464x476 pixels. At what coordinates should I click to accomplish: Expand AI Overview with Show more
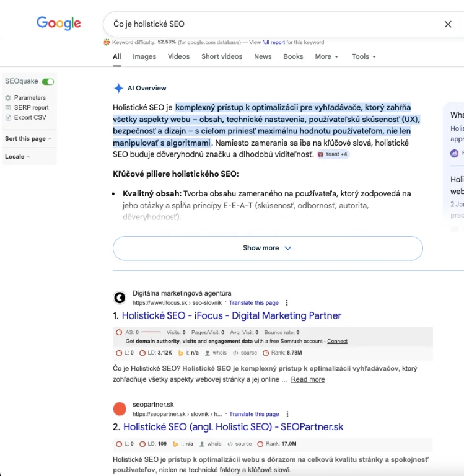267,248
